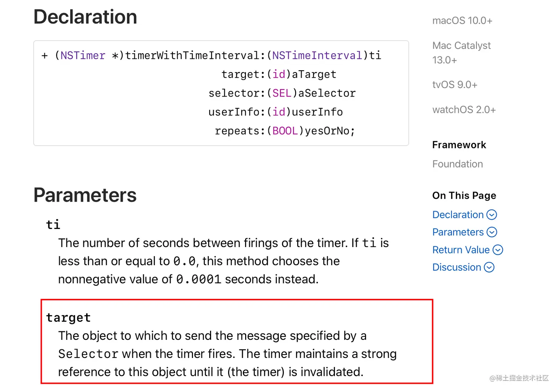The image size is (559, 392).
Task: Click the SEL type in selector parameter
Action: (x=282, y=93)
